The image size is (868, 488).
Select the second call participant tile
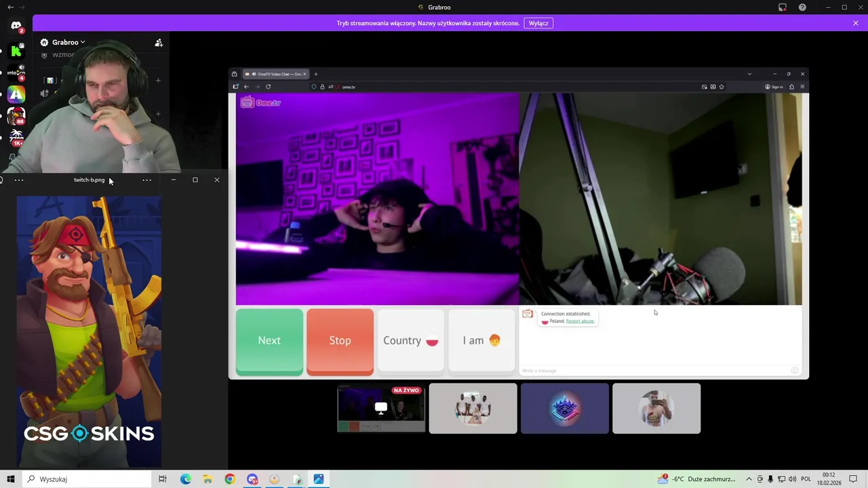(473, 409)
